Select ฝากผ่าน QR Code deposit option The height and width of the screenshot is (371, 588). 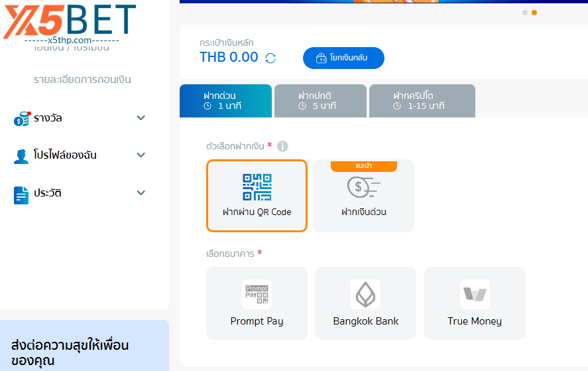(x=257, y=196)
